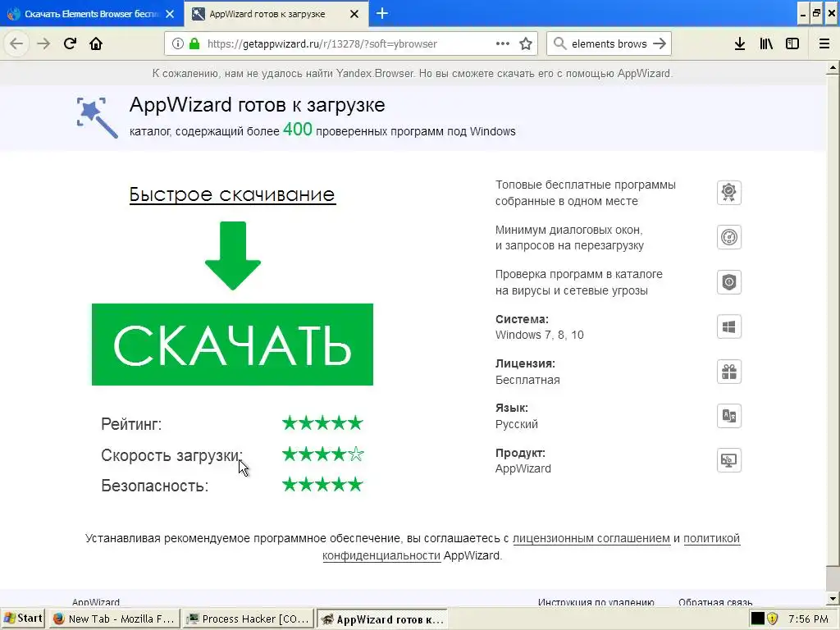Viewport: 840px width, 630px height.
Task: Click the scrollbar up arrow
Action: 833,68
